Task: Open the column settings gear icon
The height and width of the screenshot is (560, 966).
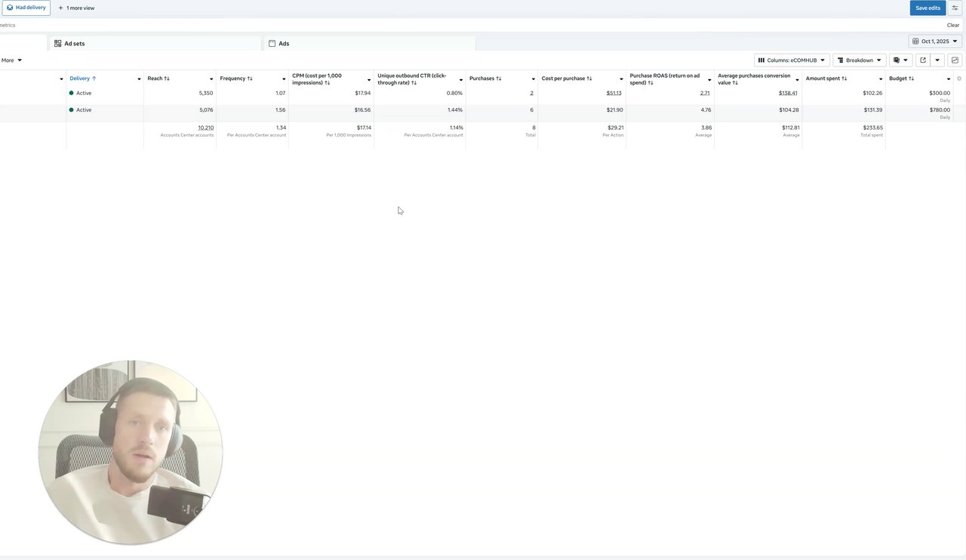Action: (x=959, y=78)
